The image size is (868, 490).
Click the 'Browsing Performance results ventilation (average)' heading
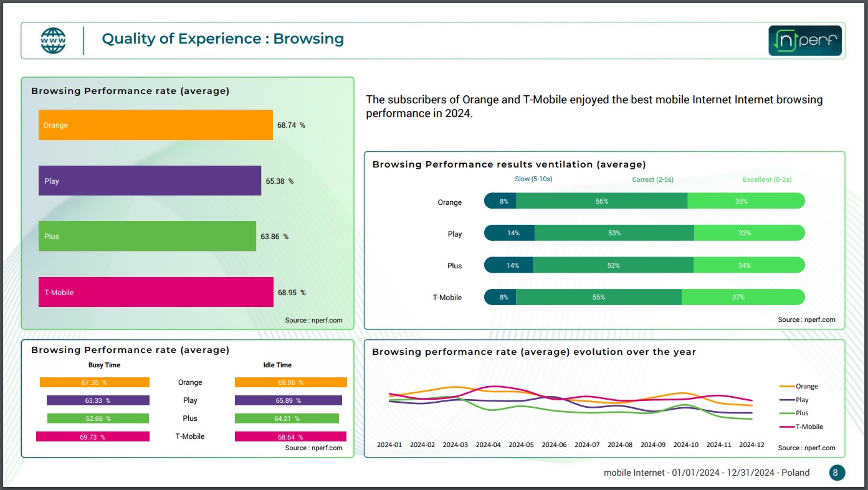[509, 164]
